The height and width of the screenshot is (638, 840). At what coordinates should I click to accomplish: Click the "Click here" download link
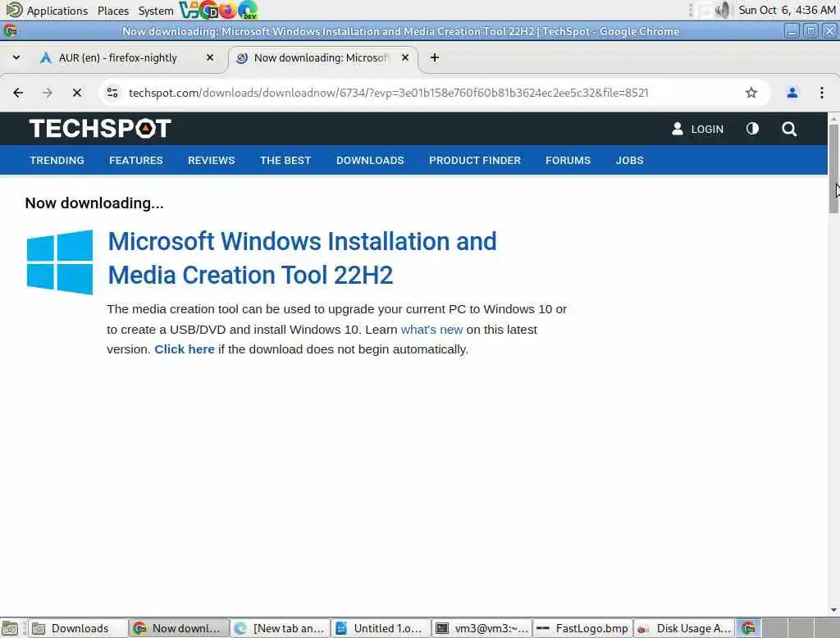pyautogui.click(x=185, y=349)
